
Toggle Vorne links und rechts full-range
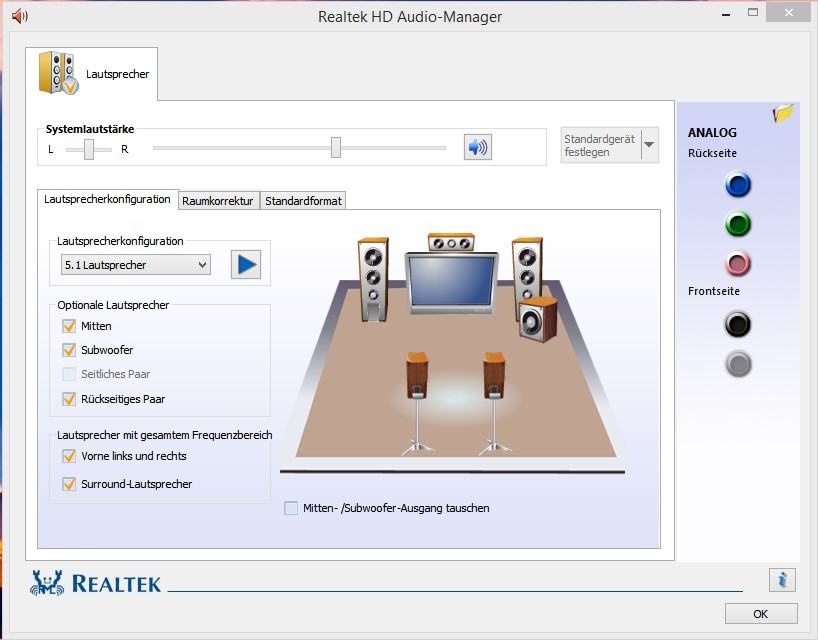tap(68, 456)
